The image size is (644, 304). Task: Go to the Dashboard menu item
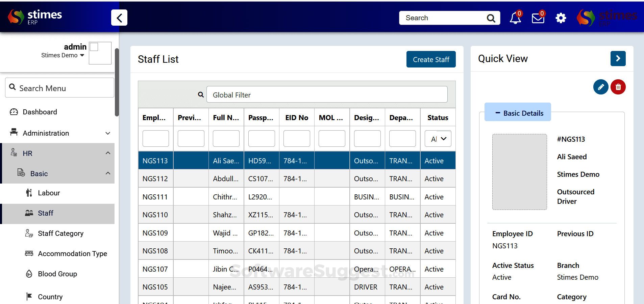pyautogui.click(x=40, y=112)
